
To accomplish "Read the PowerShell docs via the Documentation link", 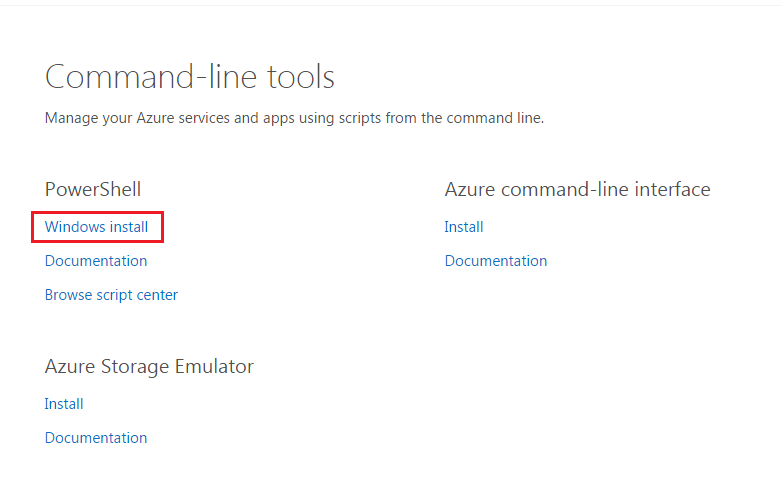I will coord(96,261).
